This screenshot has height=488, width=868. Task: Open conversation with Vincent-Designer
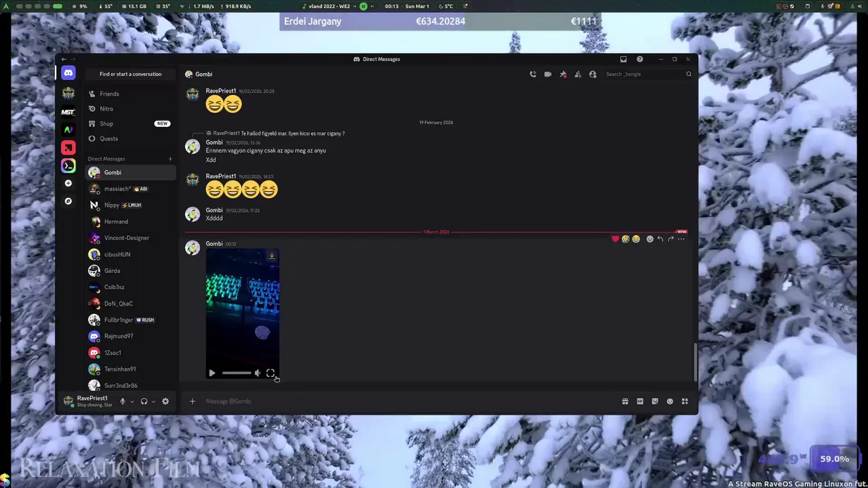[131, 238]
